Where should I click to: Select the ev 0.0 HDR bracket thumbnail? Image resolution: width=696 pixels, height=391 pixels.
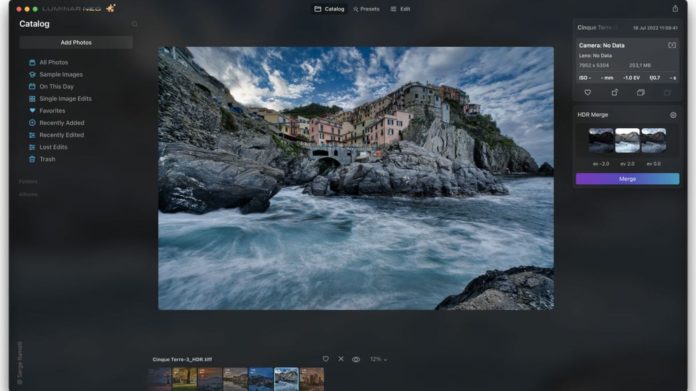click(x=653, y=140)
